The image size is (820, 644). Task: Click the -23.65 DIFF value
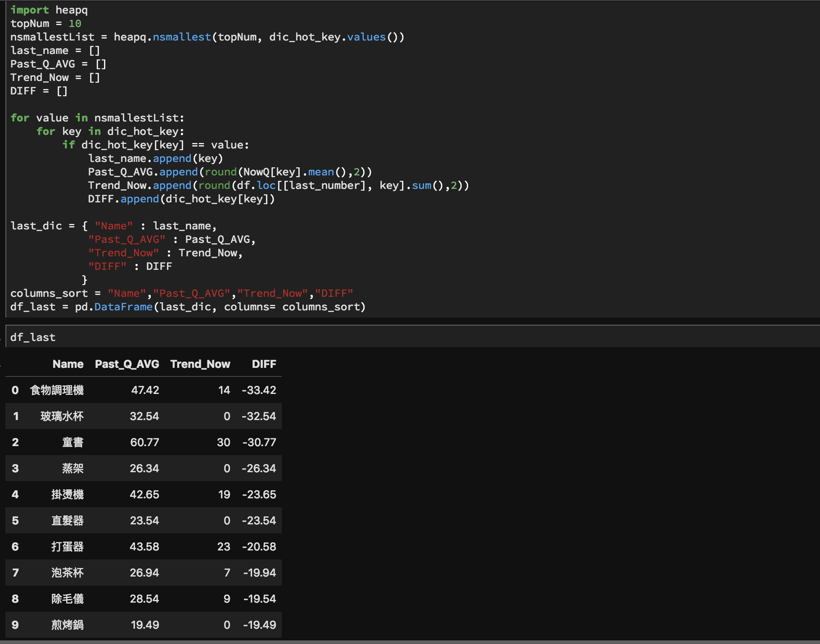259,494
